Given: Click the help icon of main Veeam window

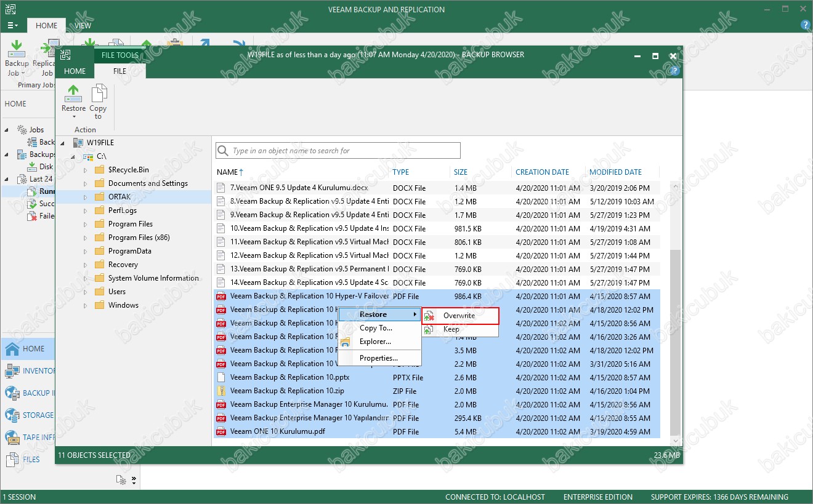Looking at the screenshot, I should (x=805, y=25).
